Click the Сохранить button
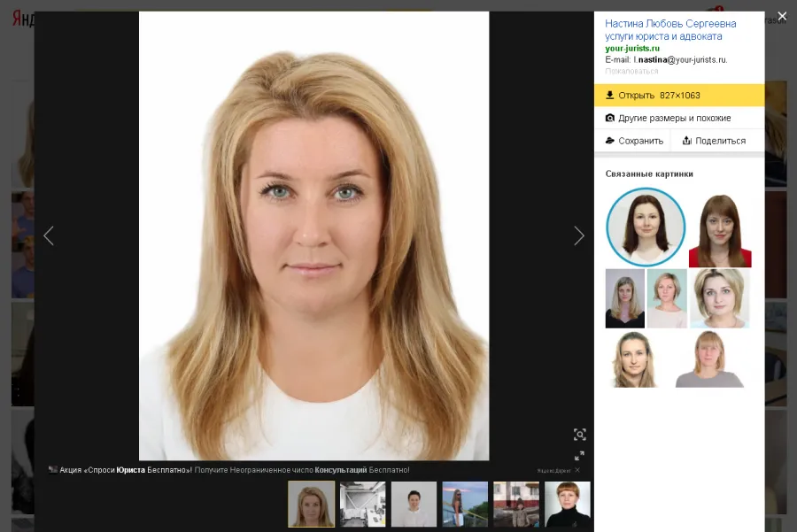Screen dimensions: 797x532 (634, 141)
